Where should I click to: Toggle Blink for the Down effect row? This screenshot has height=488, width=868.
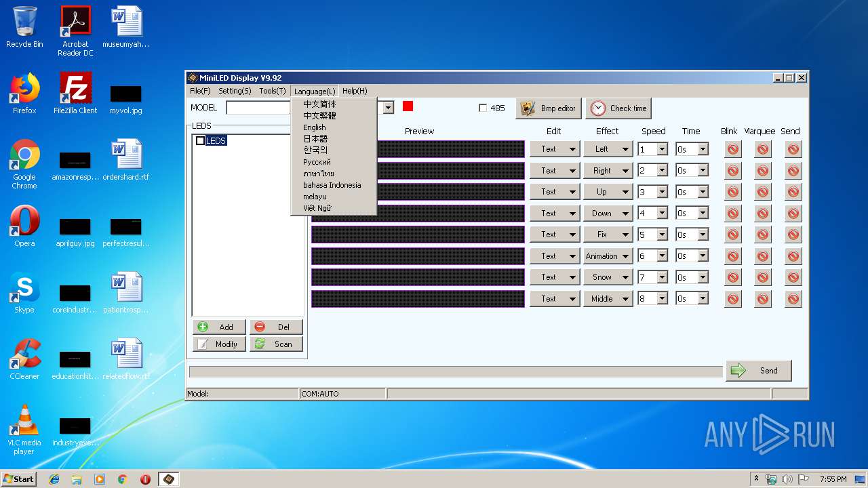pos(732,213)
